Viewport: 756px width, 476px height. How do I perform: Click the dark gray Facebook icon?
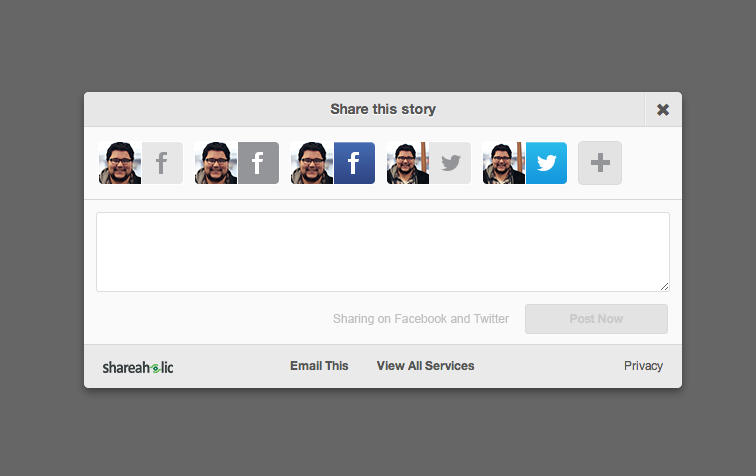pos(258,163)
